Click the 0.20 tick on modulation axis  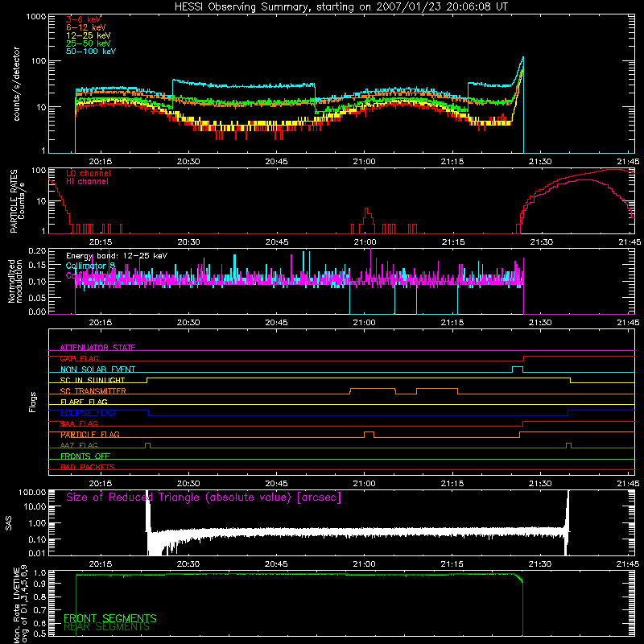(37, 250)
